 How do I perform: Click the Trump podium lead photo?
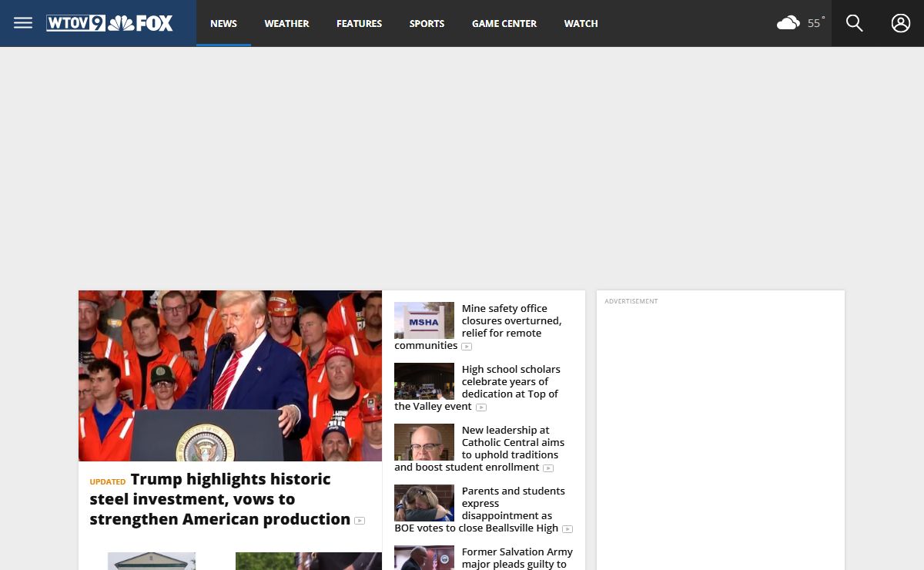coord(230,376)
